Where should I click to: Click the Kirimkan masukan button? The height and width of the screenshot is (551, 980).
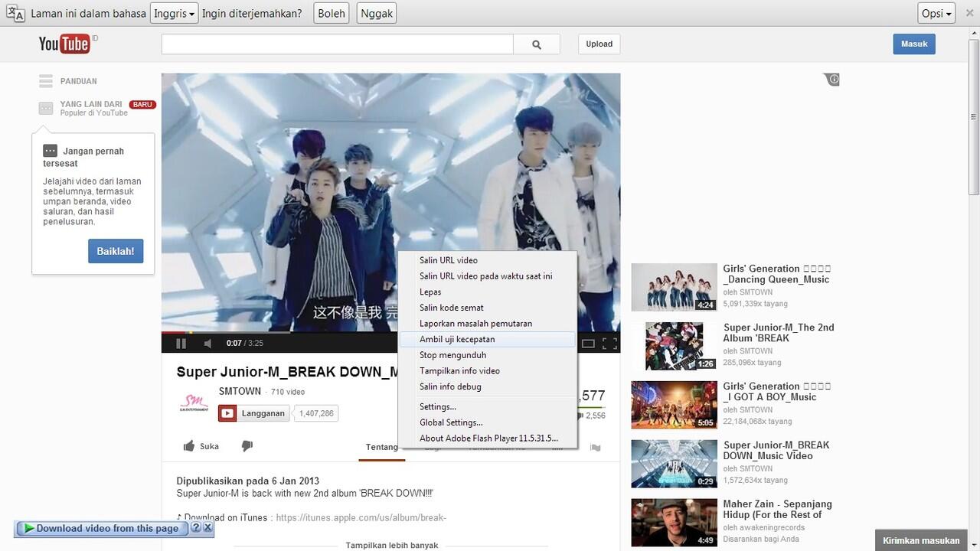(921, 540)
